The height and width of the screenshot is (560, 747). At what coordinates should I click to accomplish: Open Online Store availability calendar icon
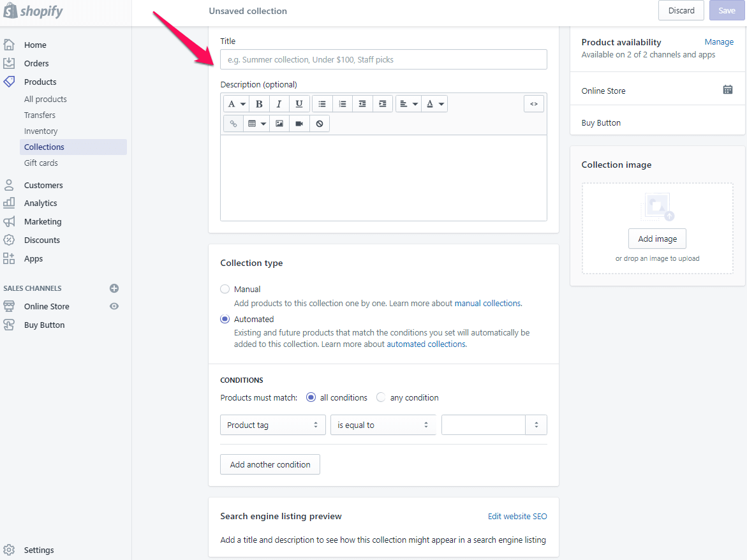(x=727, y=89)
